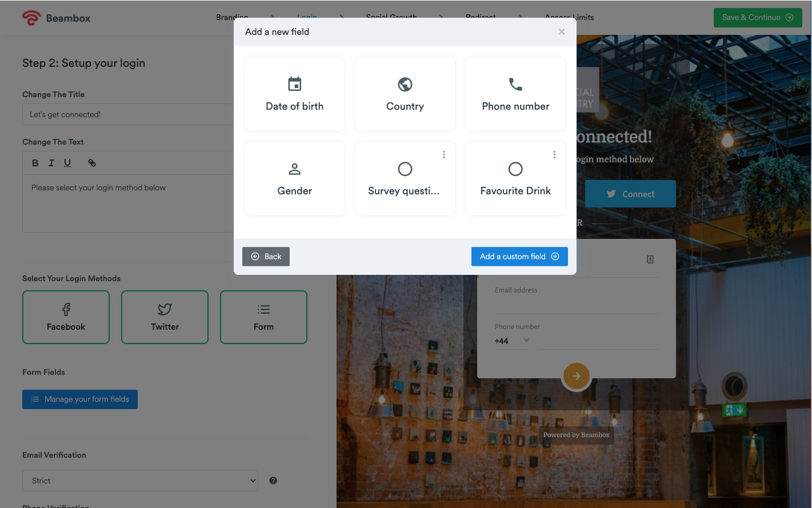Select the Favourite Drink field card
This screenshot has width=812, height=508.
(x=515, y=179)
